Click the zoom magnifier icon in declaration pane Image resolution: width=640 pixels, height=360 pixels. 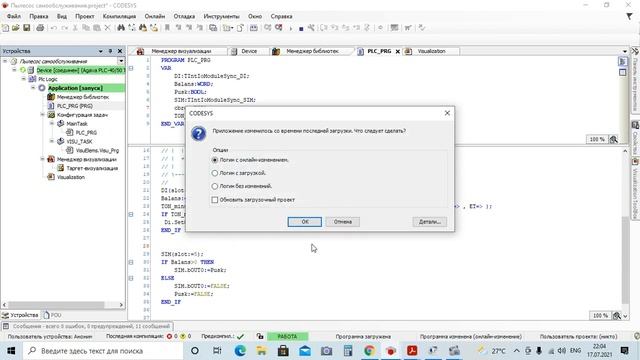tap(613, 140)
